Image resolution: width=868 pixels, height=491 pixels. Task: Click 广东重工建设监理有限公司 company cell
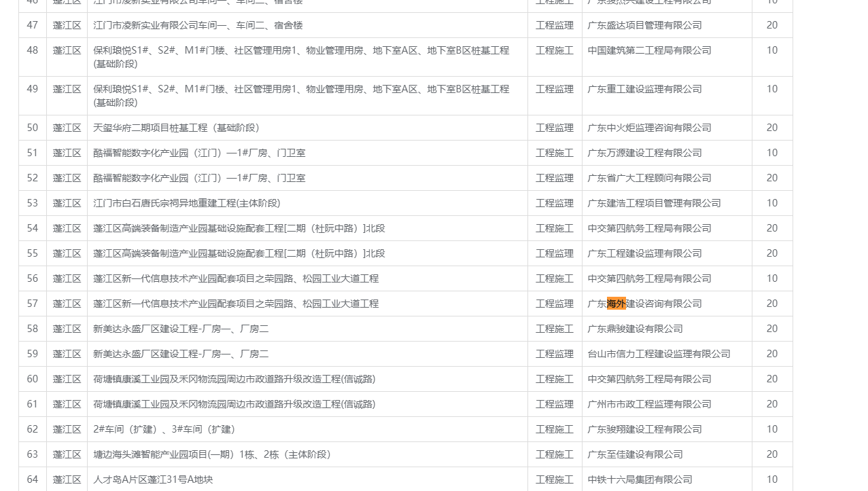(644, 89)
